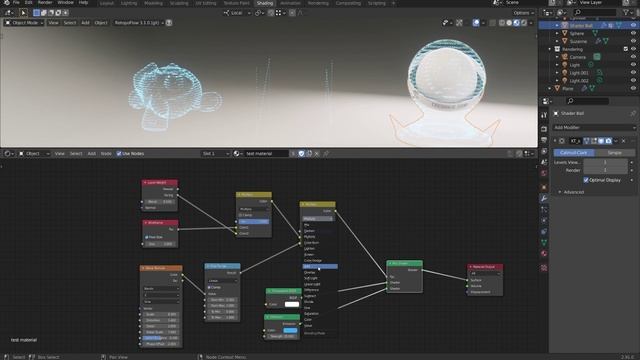This screenshot has width=640, height=360.
Task: Open node editor Add menu
Action: (91, 153)
